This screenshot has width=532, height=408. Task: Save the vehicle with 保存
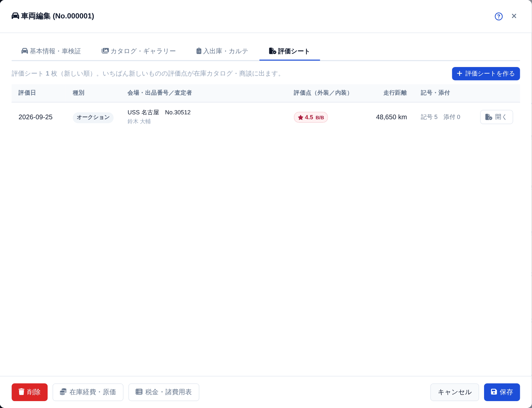point(502,392)
